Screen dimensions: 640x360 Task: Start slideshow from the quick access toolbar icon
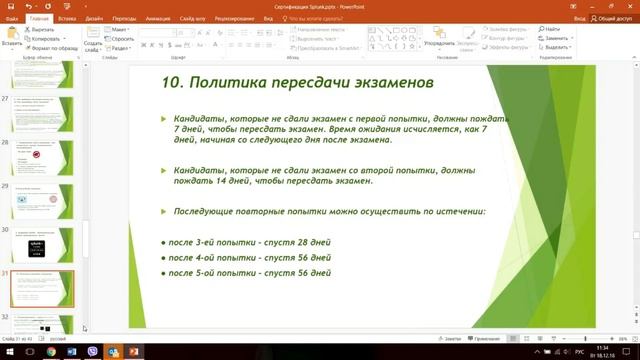coord(67,7)
